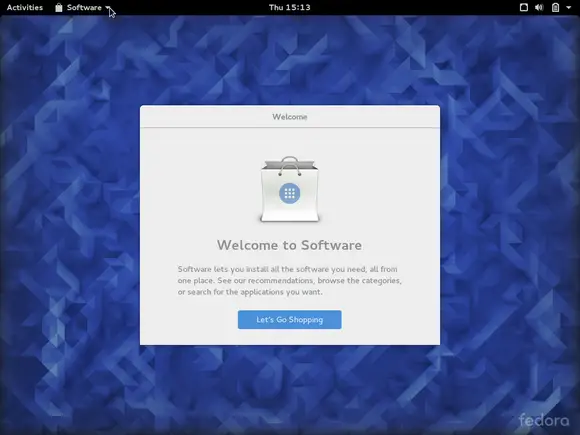Viewport: 580px width, 435px height.
Task: Click the Software bag icon in top bar
Action: (x=59, y=7)
